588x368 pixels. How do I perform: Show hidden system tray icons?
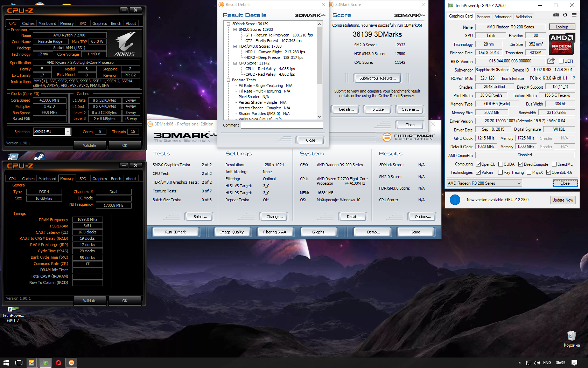520,363
